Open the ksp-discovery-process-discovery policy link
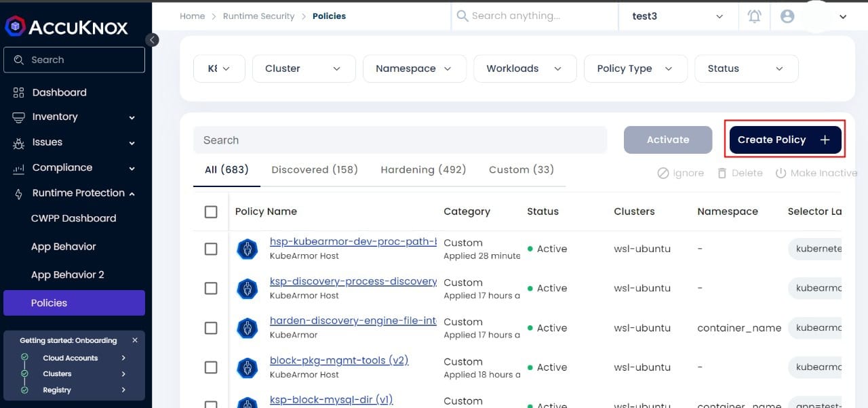 [x=353, y=281]
